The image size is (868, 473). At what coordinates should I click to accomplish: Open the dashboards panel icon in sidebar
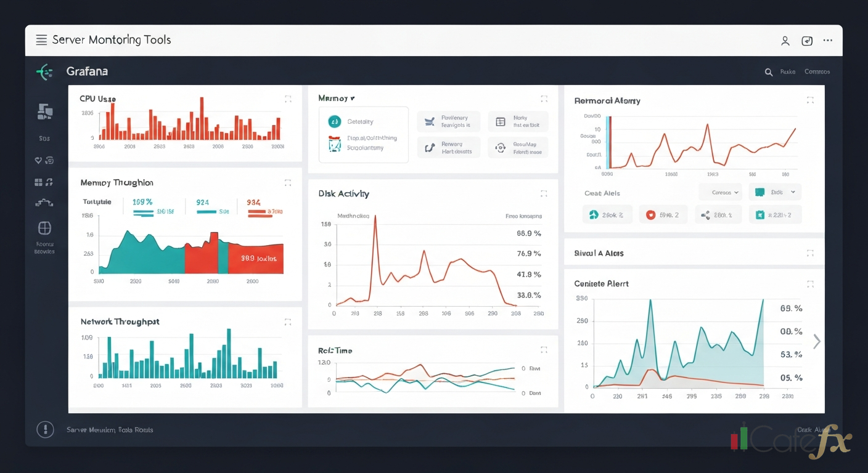[44, 111]
